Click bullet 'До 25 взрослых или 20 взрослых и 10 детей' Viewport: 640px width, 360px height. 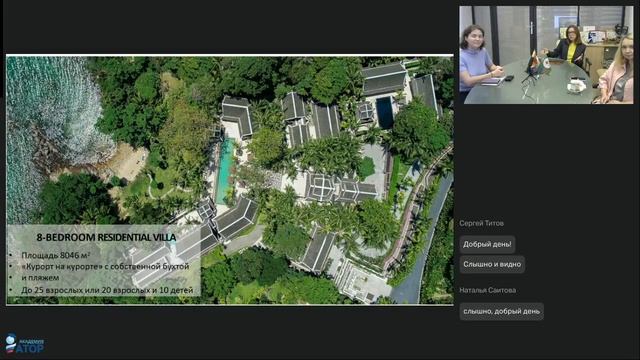click(107, 291)
